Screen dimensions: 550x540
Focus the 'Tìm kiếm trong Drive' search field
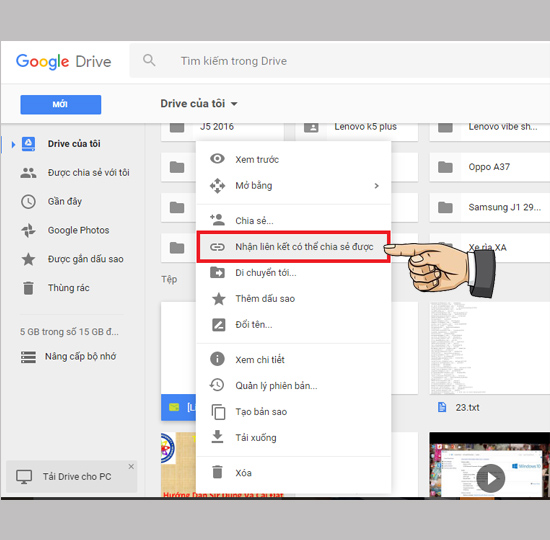[340, 61]
